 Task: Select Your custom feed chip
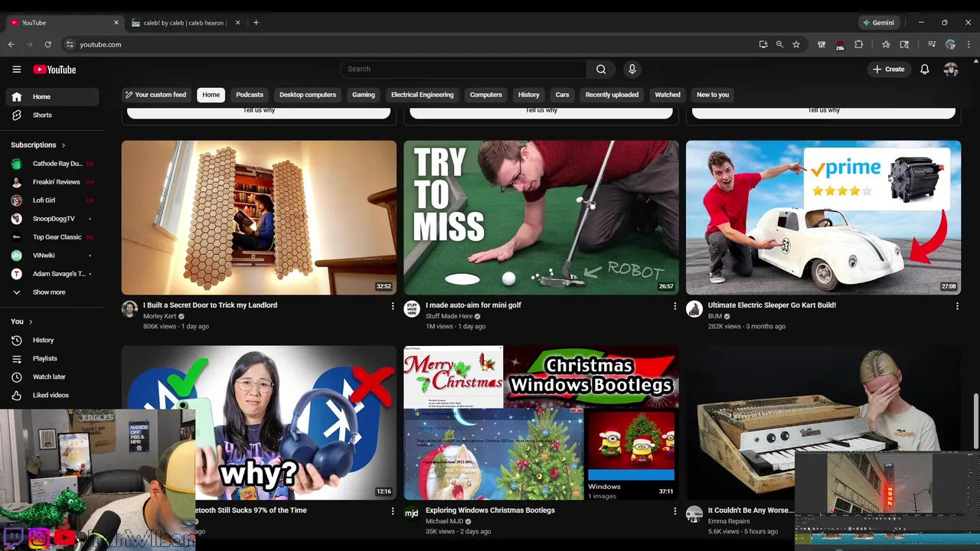155,95
